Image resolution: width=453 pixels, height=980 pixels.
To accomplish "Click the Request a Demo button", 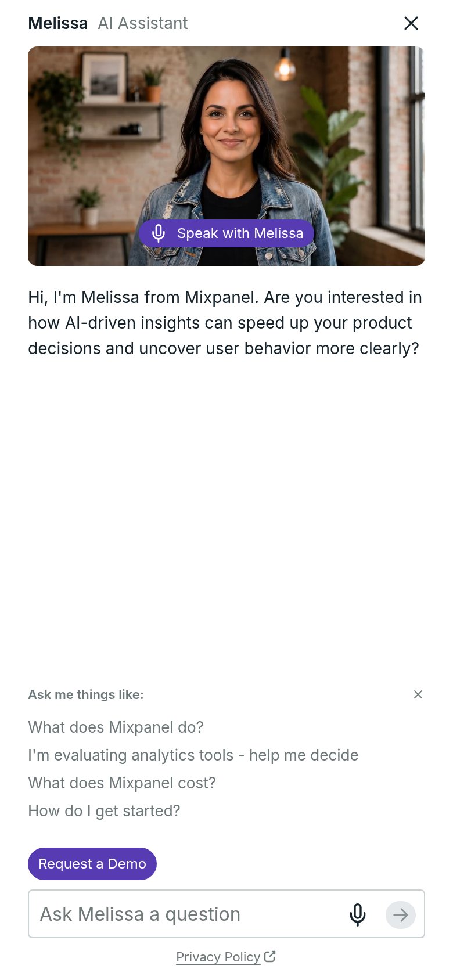I will click(x=92, y=864).
